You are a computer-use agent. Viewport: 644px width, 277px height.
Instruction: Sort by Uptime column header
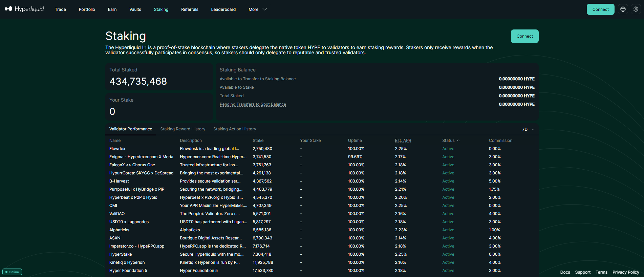click(355, 141)
